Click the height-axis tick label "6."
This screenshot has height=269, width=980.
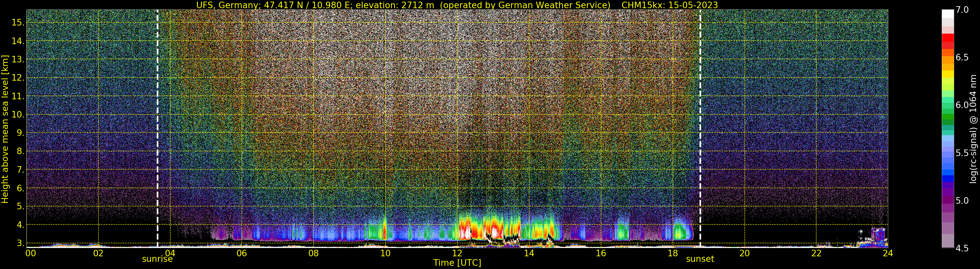20,188
